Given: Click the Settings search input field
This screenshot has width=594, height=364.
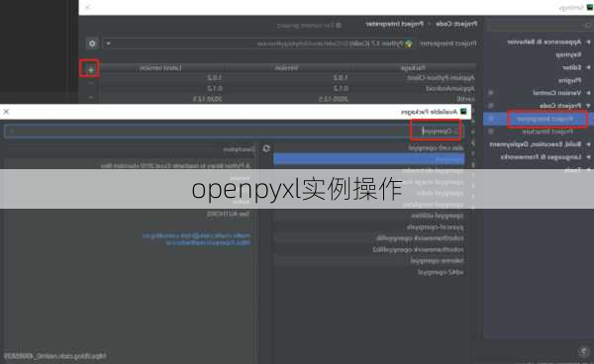Looking at the screenshot, I should 540,26.
